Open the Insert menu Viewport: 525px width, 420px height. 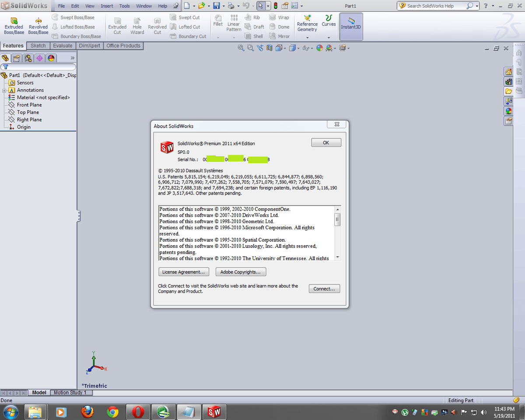[x=107, y=6]
